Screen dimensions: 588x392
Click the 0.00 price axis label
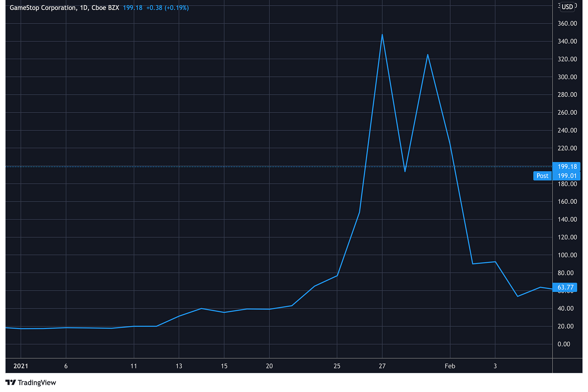pos(564,344)
